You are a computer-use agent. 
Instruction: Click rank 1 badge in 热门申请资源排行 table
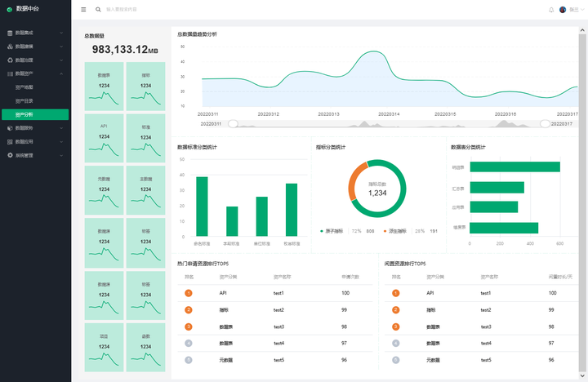[x=189, y=293]
